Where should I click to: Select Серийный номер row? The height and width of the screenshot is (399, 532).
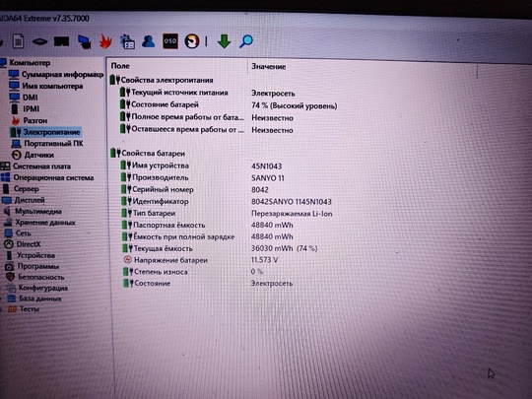pos(195,189)
